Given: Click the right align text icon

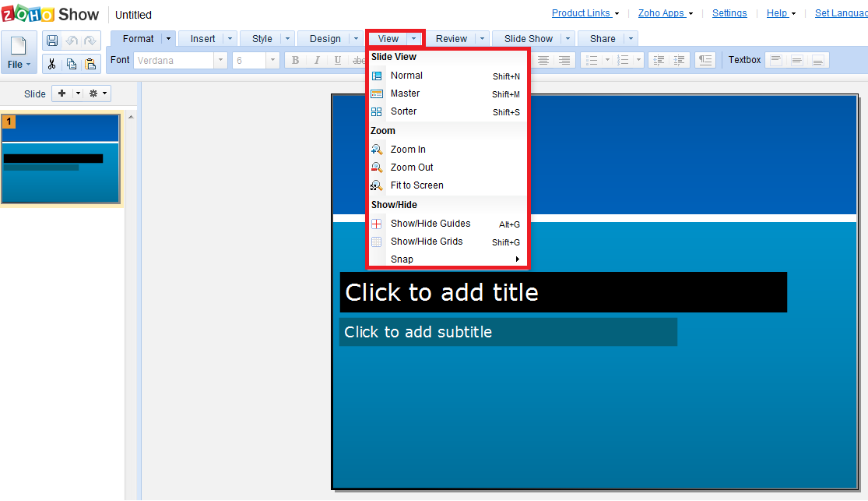Looking at the screenshot, I should pos(564,60).
